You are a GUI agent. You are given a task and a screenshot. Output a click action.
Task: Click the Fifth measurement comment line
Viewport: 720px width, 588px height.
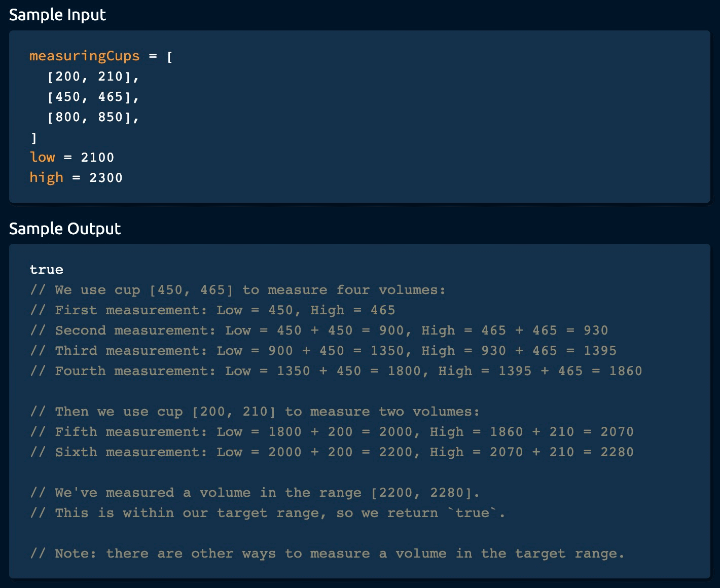point(332,432)
